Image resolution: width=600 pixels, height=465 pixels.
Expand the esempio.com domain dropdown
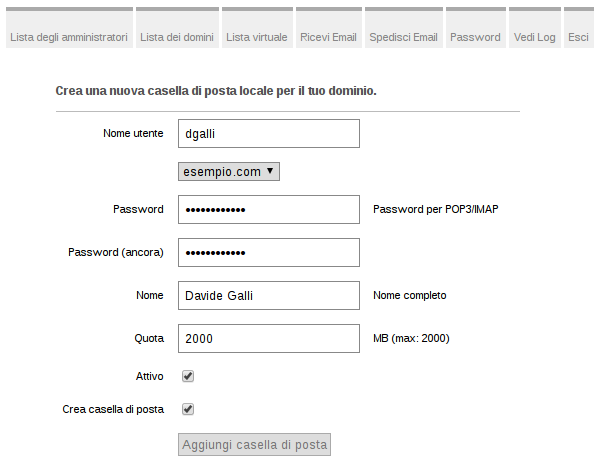[x=229, y=172]
